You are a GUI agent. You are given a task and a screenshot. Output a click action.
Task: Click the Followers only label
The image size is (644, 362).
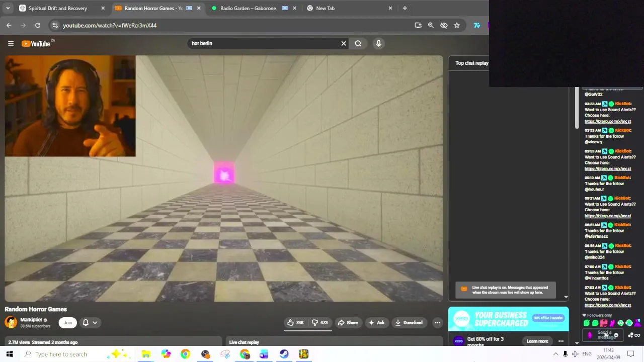[x=599, y=315]
